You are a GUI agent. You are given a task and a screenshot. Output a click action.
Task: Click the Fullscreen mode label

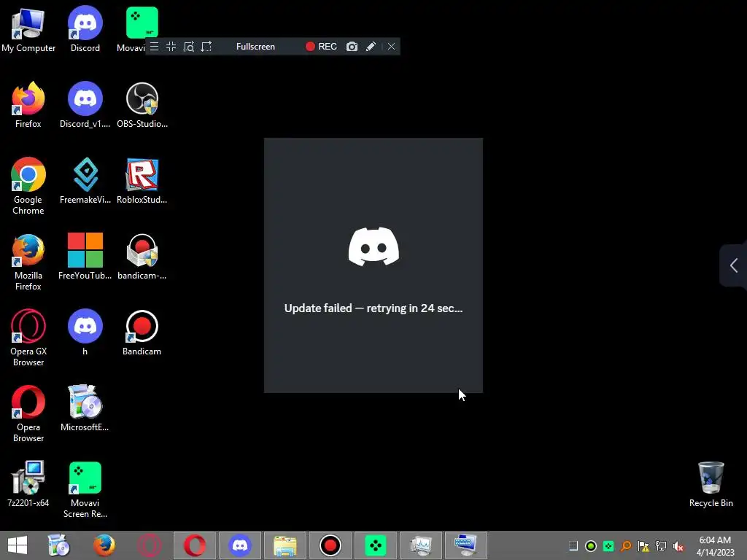click(255, 47)
